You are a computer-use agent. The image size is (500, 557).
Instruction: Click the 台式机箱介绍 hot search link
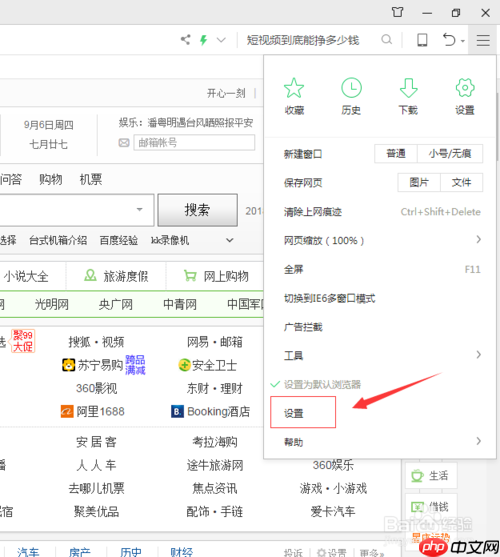58,240
